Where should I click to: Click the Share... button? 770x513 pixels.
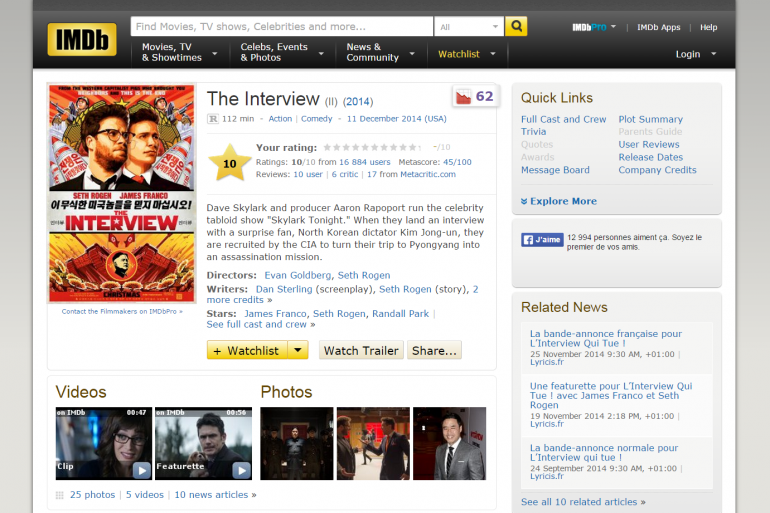[x=434, y=350]
